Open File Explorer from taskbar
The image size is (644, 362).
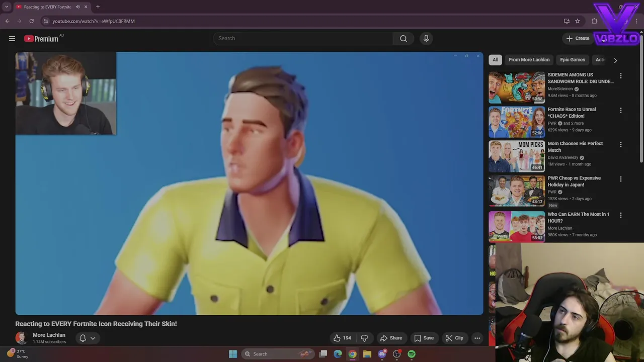(367, 354)
